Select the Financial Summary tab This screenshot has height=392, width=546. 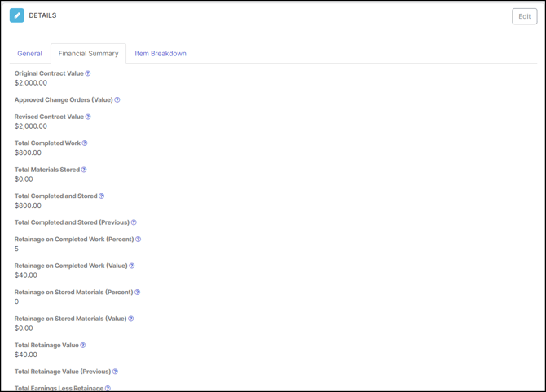tap(88, 54)
